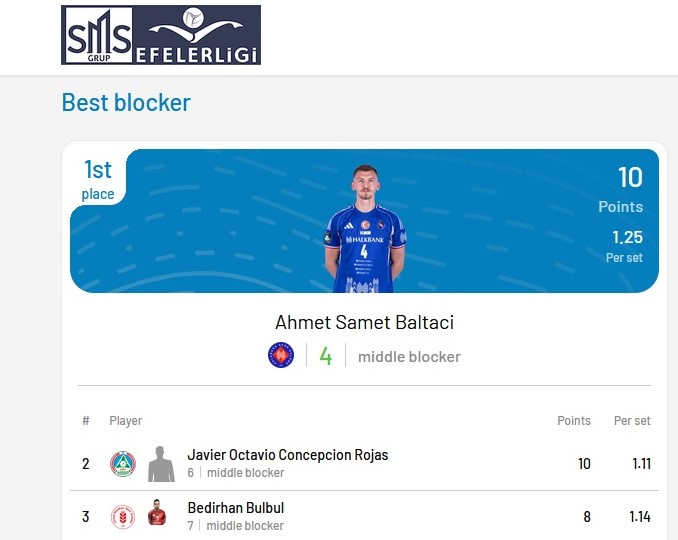Screen dimensions: 678x540
Task: Click the green jersey number 4
Action: (x=325, y=356)
